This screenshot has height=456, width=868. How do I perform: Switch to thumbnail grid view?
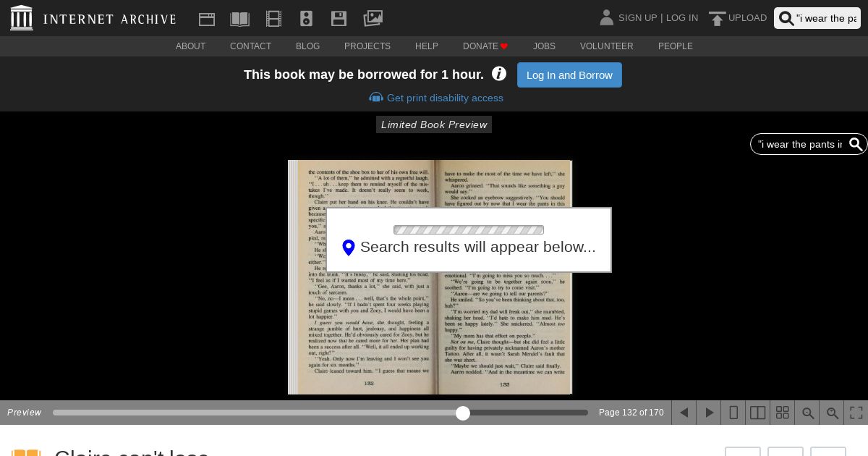[782, 413]
